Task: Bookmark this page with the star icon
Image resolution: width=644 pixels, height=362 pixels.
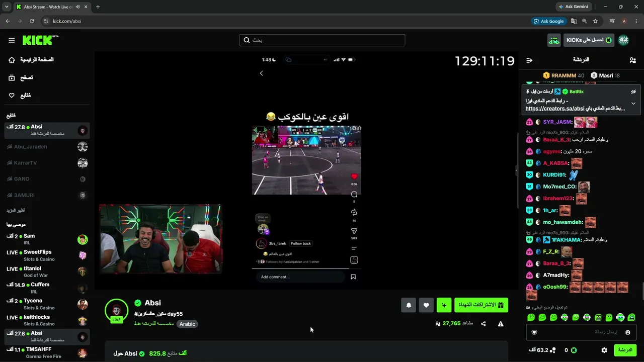Action: (595, 21)
